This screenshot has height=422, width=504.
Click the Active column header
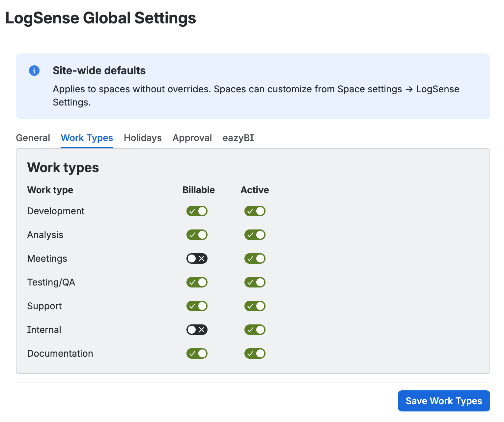[x=255, y=190]
